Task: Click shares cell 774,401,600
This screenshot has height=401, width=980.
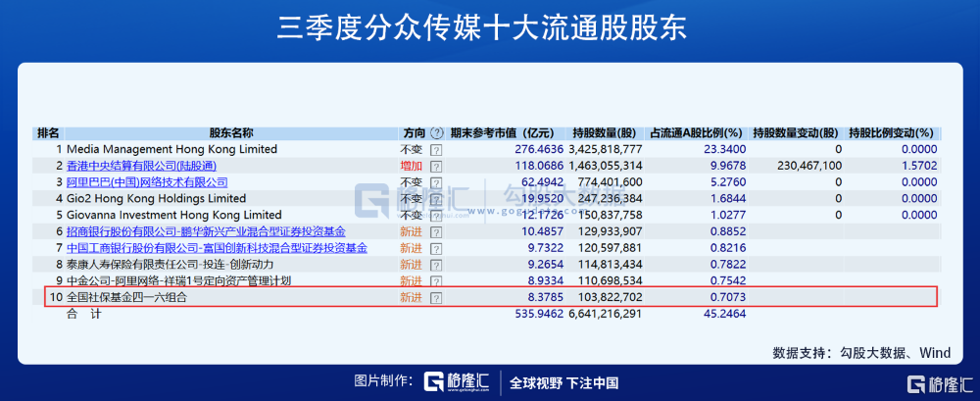Action: point(611,182)
